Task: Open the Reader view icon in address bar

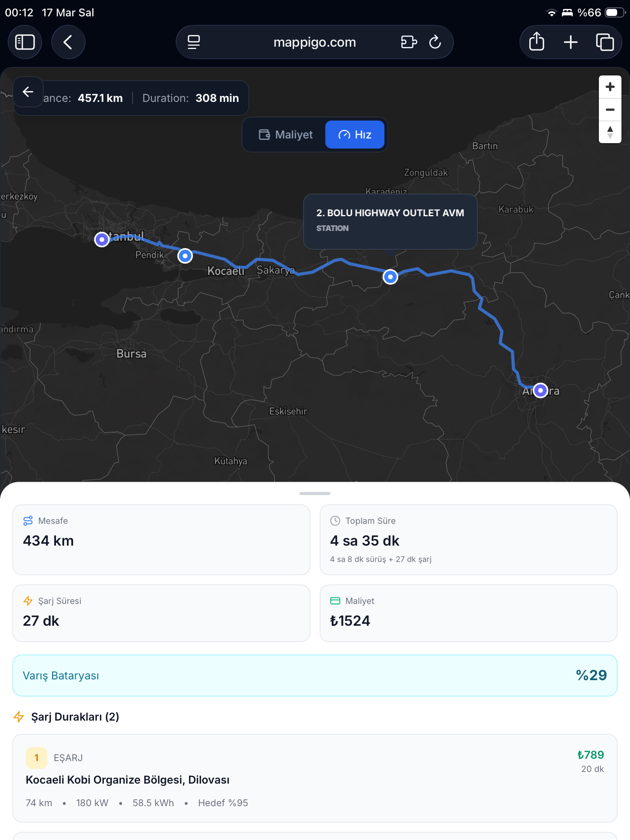Action: click(x=193, y=42)
